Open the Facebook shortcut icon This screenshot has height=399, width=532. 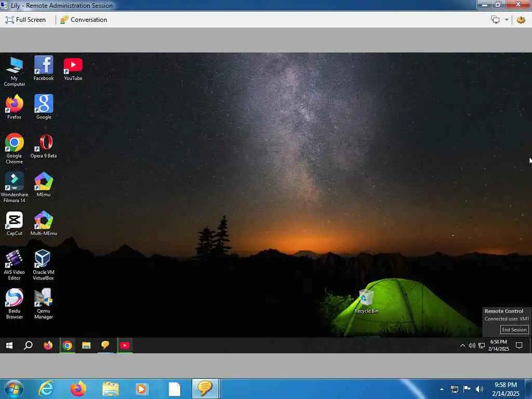click(44, 69)
